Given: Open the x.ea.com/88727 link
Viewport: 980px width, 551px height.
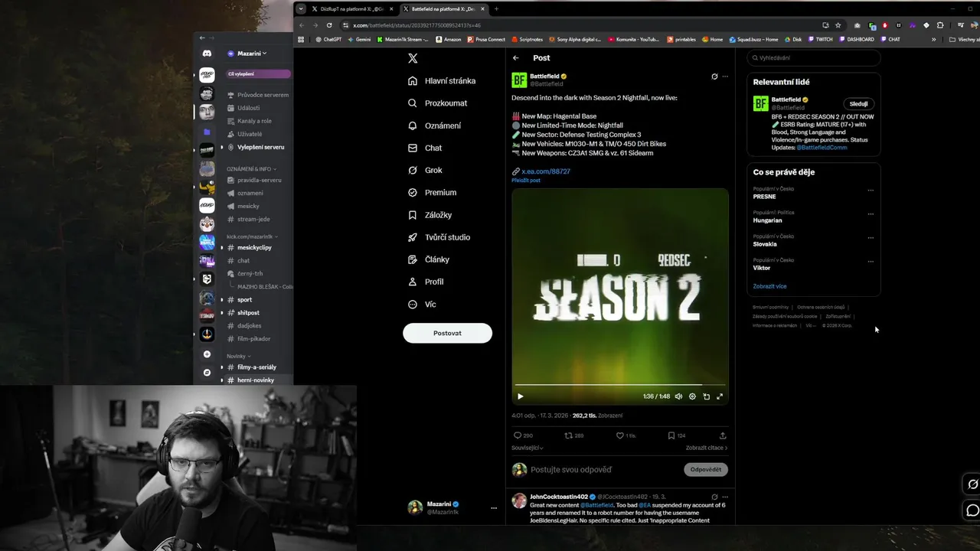Looking at the screenshot, I should coord(546,171).
